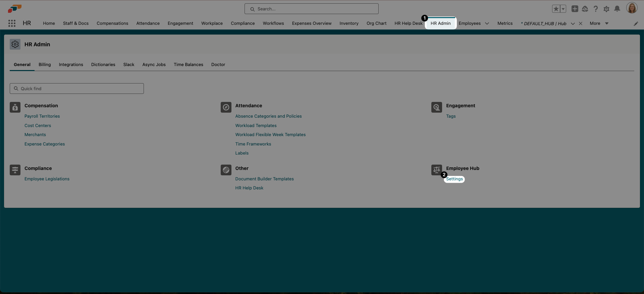Click the help question mark icon
The height and width of the screenshot is (294, 644).
coord(595,9)
